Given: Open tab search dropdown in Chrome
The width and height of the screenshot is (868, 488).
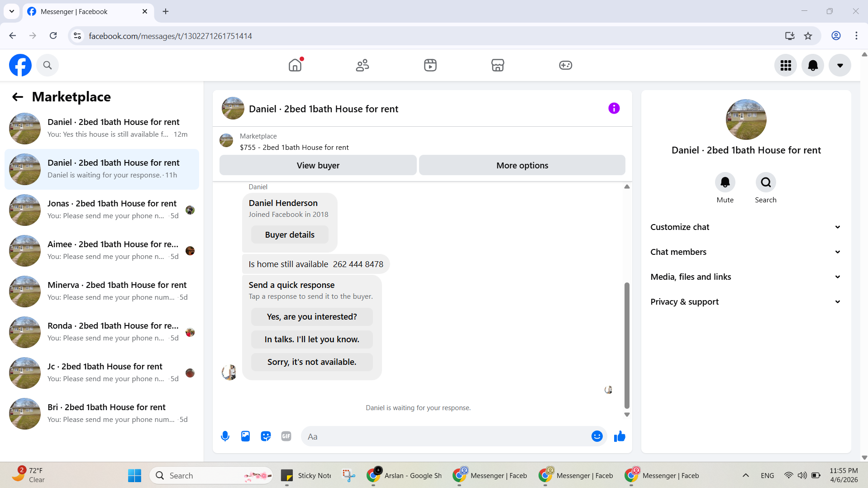Looking at the screenshot, I should pyautogui.click(x=12, y=11).
